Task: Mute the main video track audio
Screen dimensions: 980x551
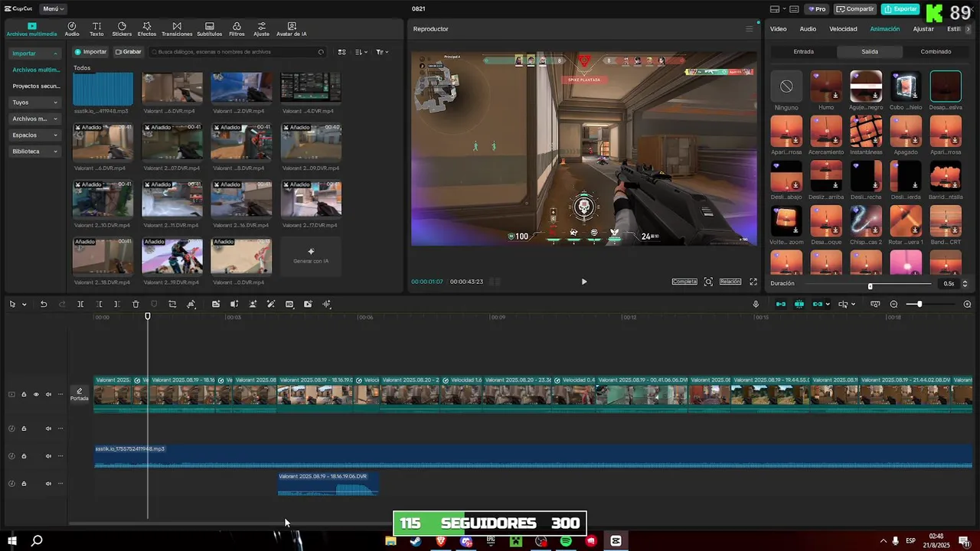Action: click(48, 395)
